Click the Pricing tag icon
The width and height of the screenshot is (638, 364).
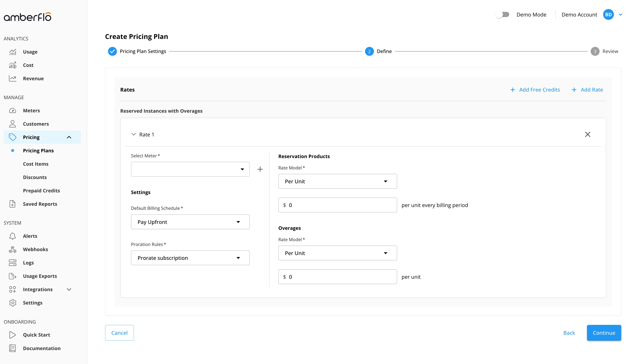pyautogui.click(x=12, y=137)
